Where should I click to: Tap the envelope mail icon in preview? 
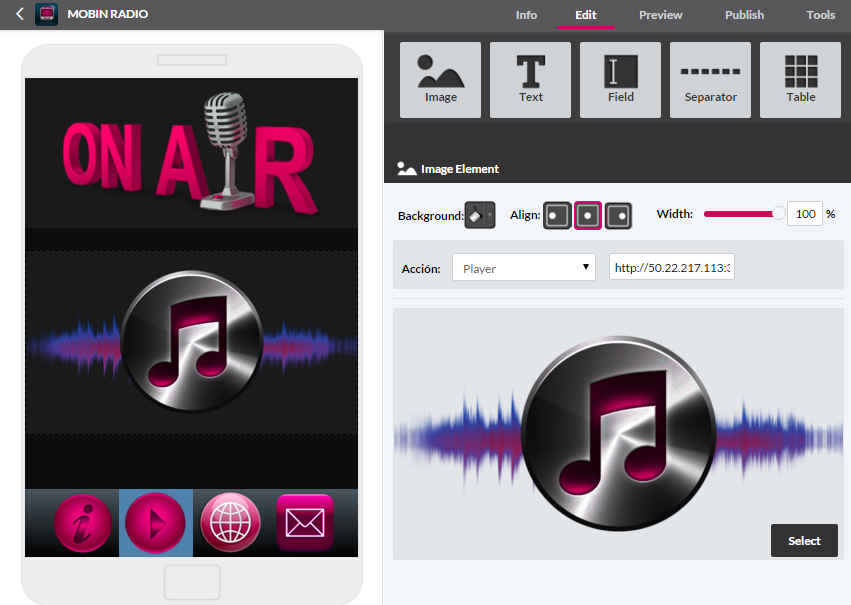[304, 523]
